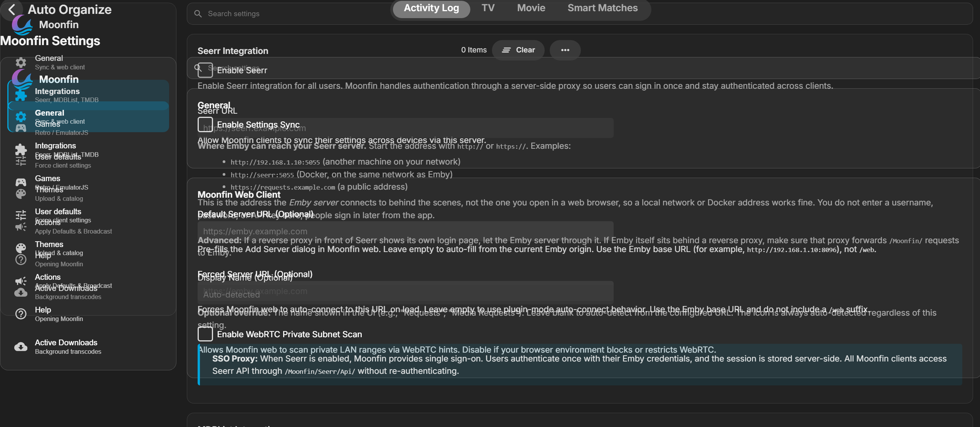Open the Movie tab

tap(531, 8)
